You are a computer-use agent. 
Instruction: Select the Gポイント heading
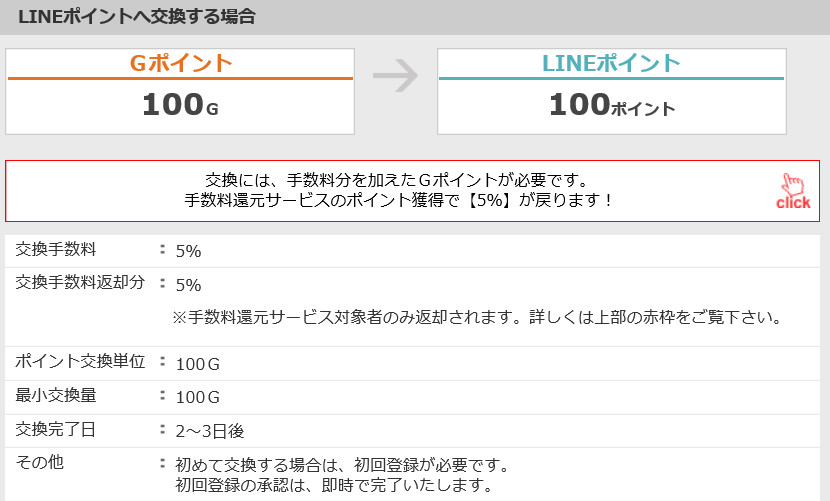pyautogui.click(x=181, y=64)
